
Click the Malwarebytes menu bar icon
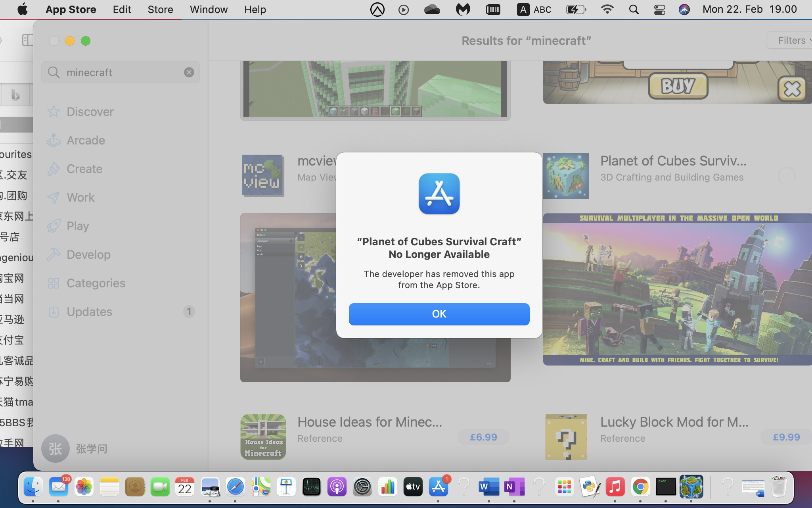point(463,9)
